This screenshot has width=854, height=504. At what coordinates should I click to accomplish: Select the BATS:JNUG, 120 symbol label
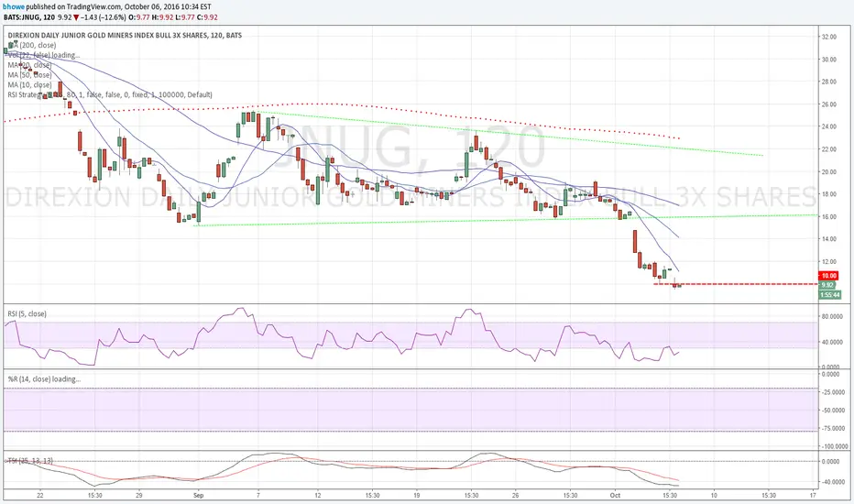point(28,17)
